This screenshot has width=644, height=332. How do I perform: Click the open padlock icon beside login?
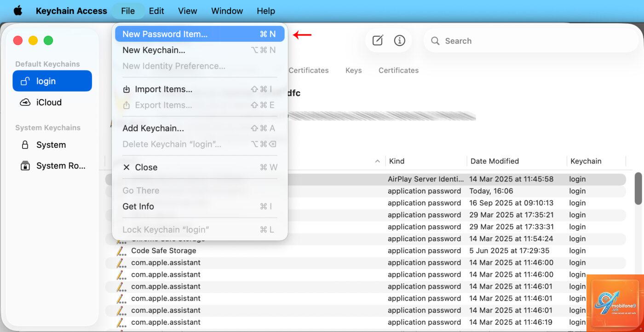click(x=25, y=81)
